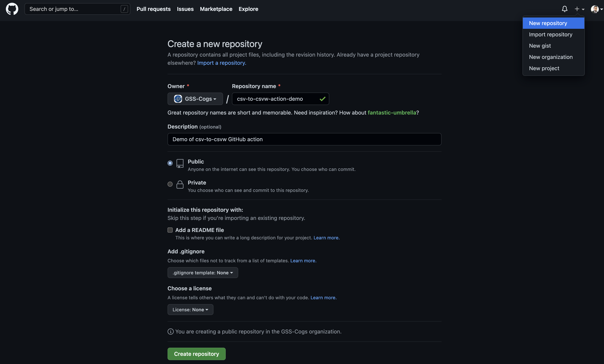Click the info icon beside creation notice
The image size is (604, 364).
pyautogui.click(x=170, y=331)
